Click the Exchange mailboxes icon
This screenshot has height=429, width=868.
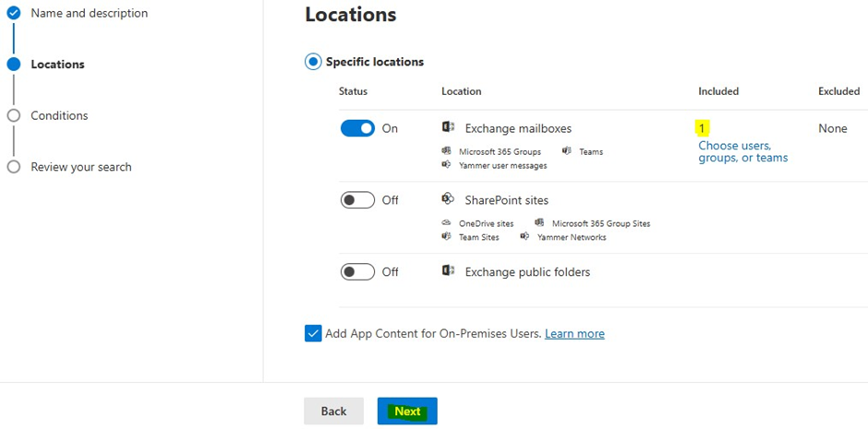[x=449, y=127]
